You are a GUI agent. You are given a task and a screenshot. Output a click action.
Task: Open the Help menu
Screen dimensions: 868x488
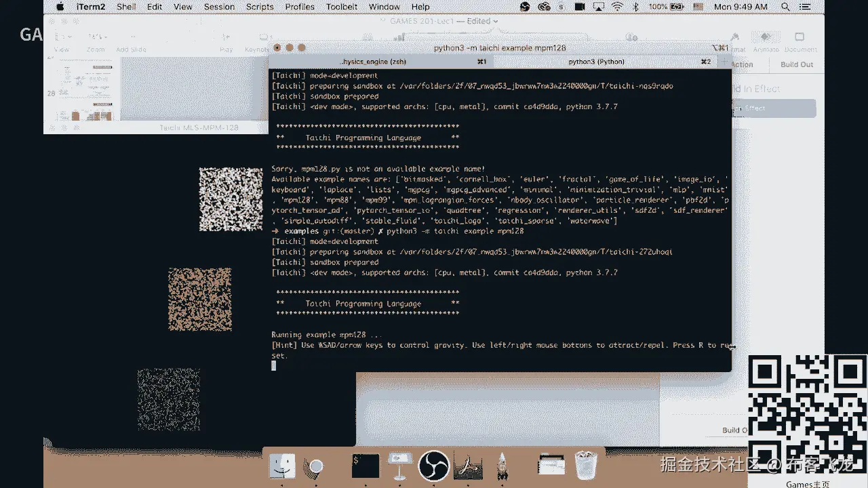pyautogui.click(x=420, y=7)
